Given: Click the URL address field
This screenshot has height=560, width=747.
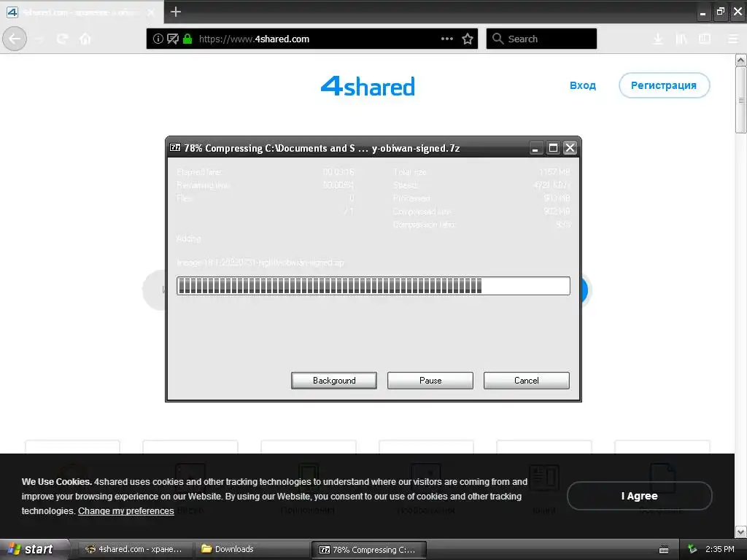Looking at the screenshot, I should 312,39.
